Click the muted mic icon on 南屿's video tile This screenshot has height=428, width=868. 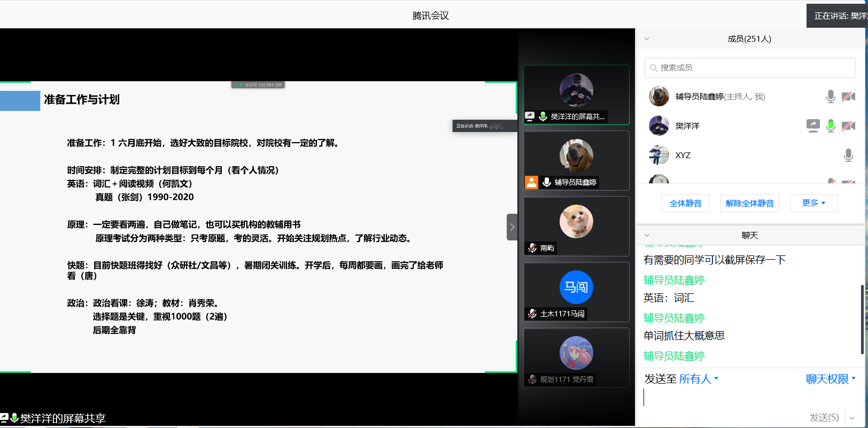click(532, 248)
